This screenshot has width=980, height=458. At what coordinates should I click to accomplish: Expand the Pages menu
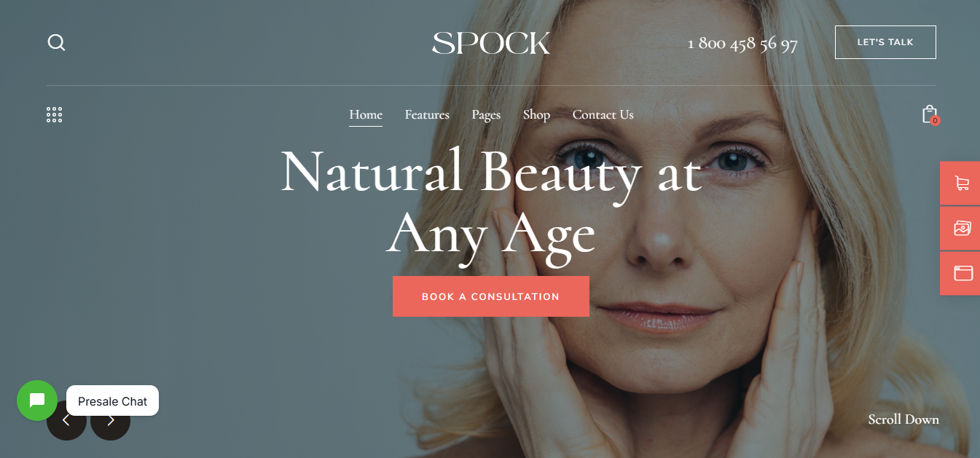(486, 115)
